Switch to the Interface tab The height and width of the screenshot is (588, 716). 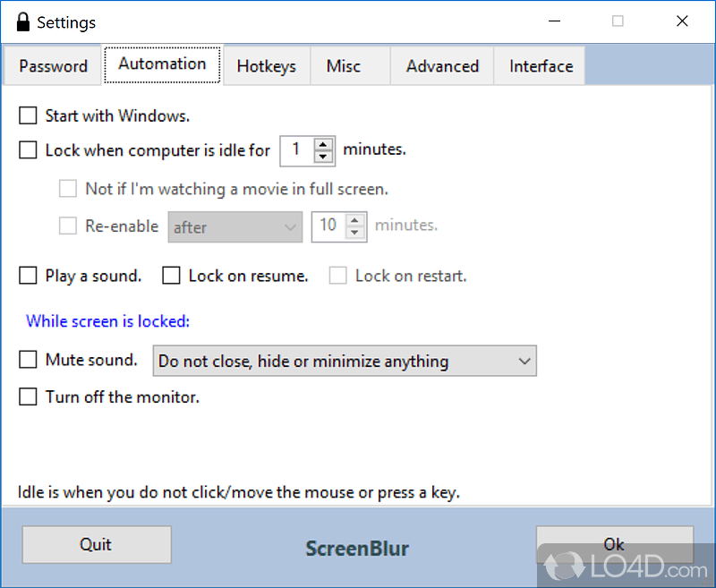click(540, 65)
